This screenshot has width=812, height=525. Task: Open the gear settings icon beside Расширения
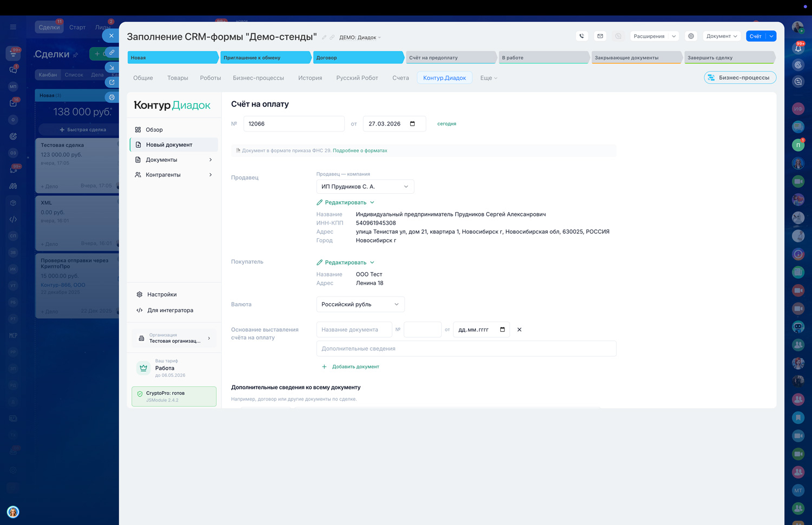pyautogui.click(x=691, y=36)
